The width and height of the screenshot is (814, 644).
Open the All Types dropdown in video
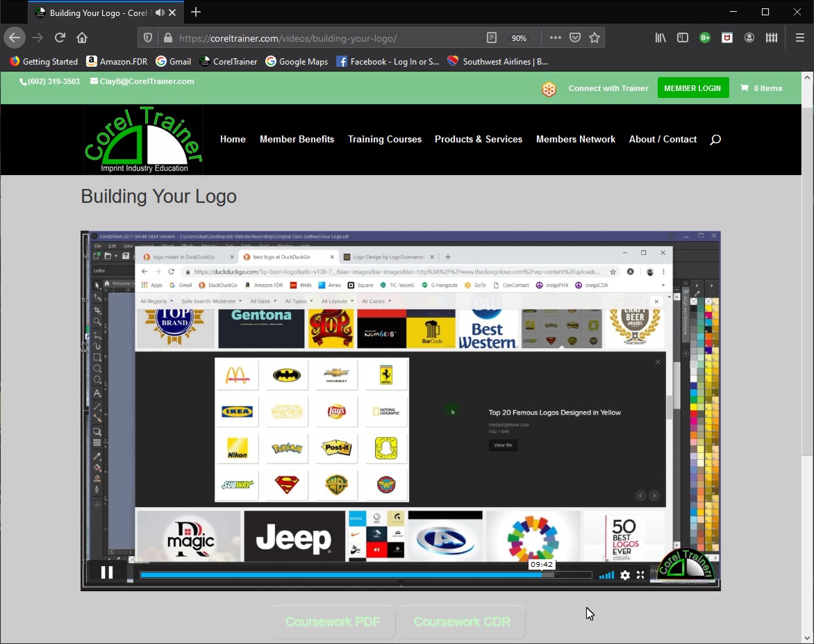(299, 302)
